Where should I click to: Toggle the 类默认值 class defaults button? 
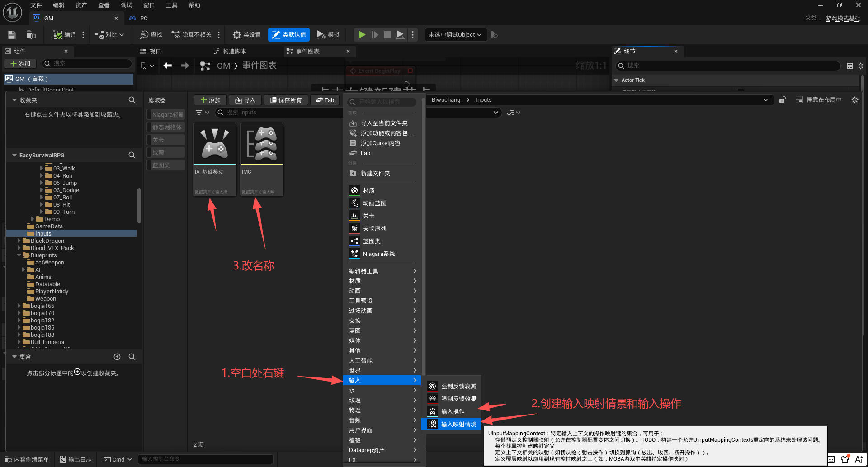[x=289, y=35]
